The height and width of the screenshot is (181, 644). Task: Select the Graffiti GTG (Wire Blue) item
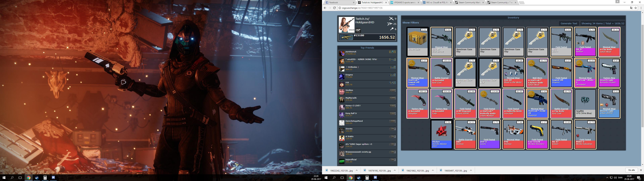pos(585,104)
